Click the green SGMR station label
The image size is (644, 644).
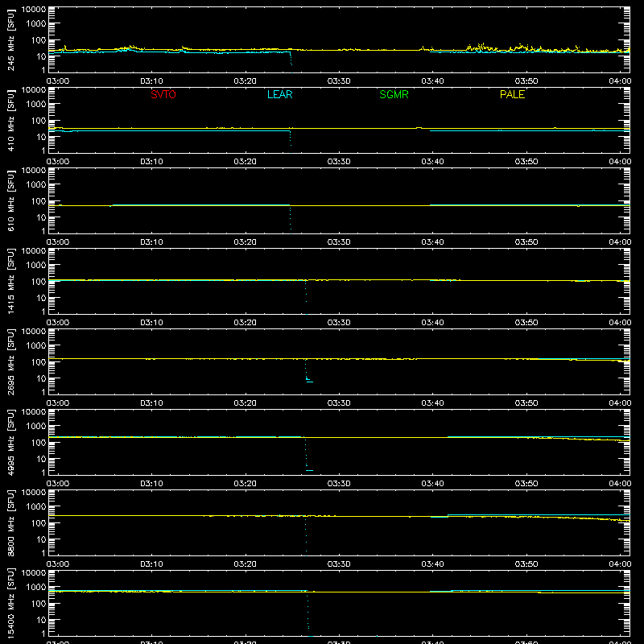pos(394,94)
